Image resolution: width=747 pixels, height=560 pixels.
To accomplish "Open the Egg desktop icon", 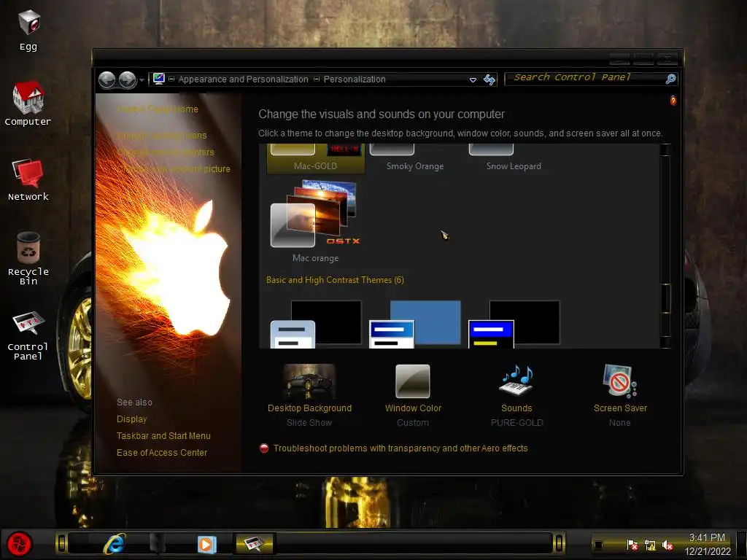I will pos(28,29).
